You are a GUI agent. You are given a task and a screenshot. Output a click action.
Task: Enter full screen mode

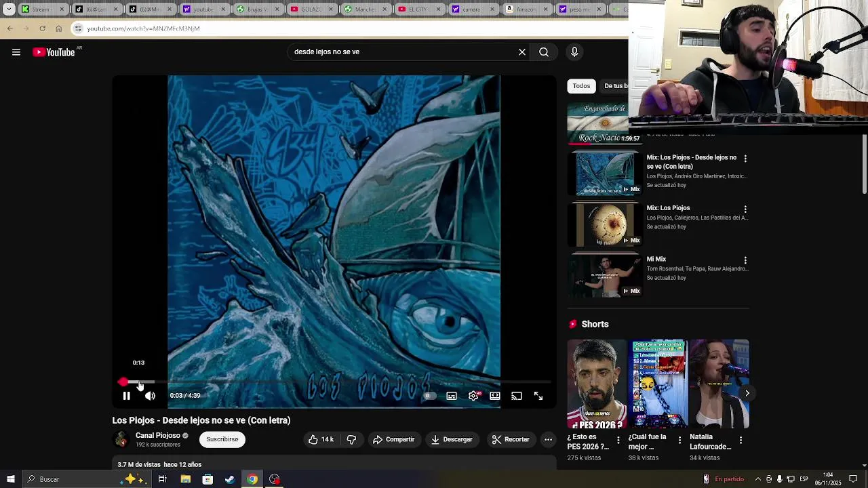pyautogui.click(x=538, y=396)
